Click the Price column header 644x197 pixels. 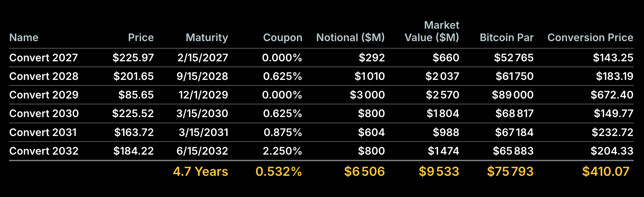click(x=140, y=38)
